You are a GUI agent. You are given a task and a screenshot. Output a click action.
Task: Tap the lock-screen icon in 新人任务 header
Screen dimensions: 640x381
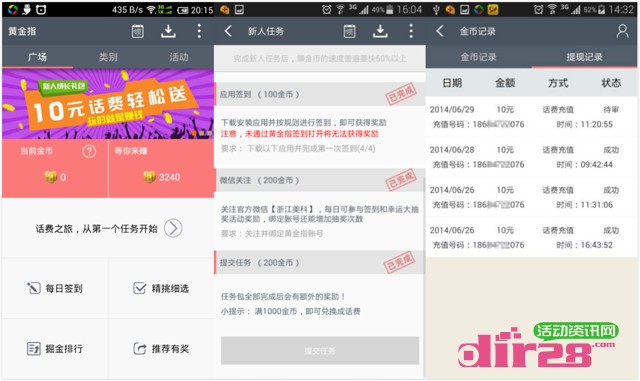tap(349, 31)
